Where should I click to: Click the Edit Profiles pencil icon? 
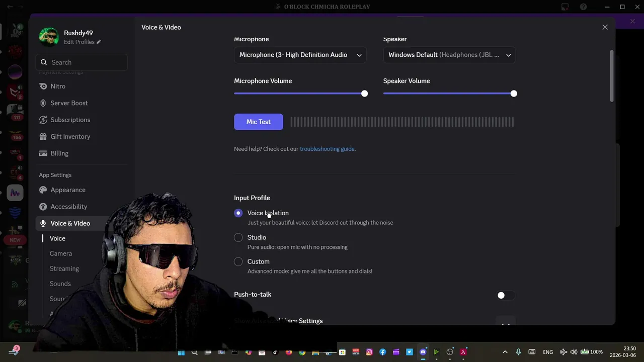(x=99, y=42)
